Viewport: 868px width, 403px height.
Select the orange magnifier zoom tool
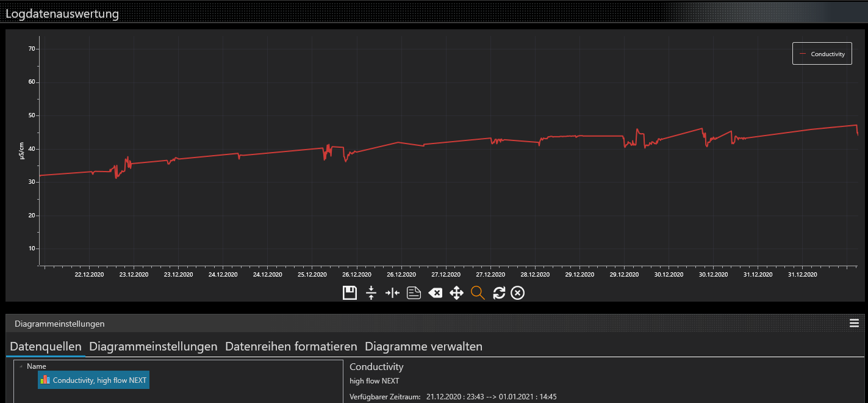[x=478, y=293]
